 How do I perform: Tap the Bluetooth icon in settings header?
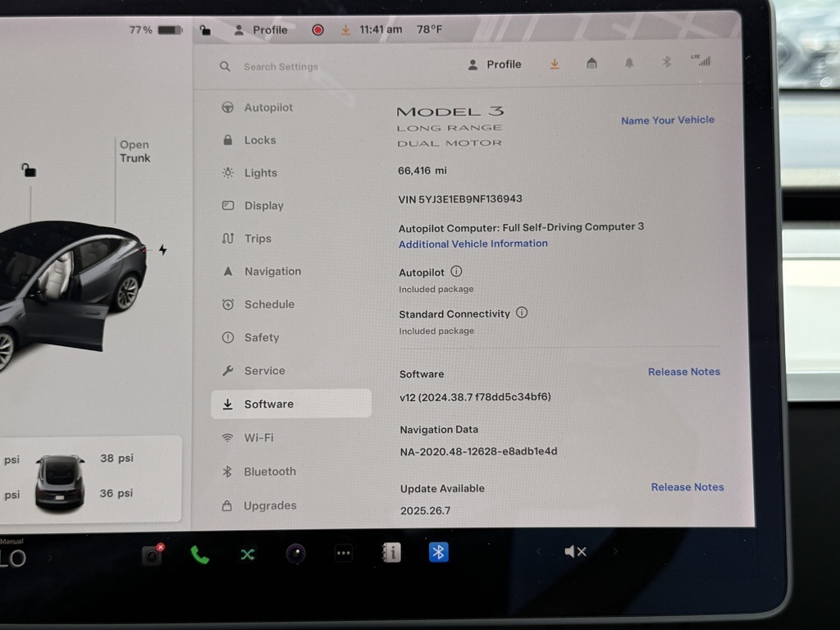click(x=666, y=62)
